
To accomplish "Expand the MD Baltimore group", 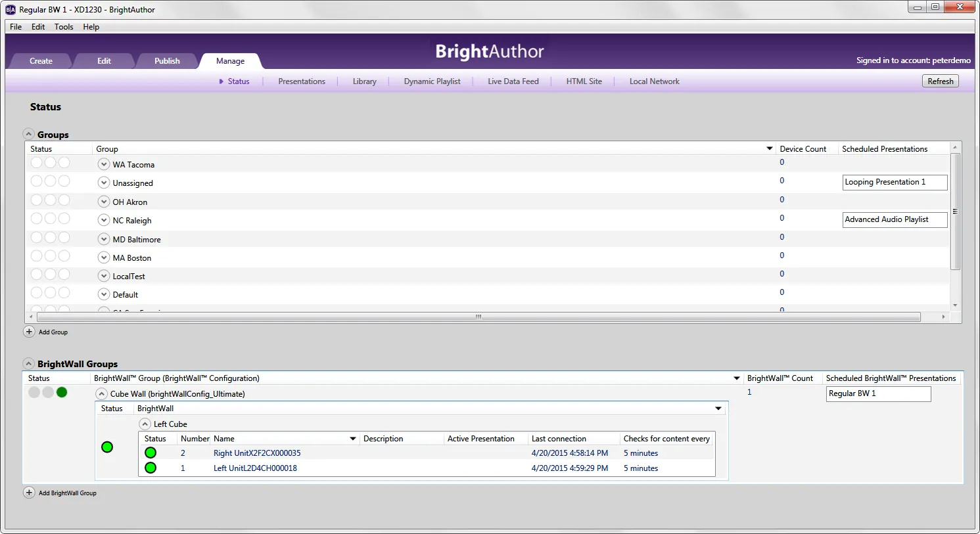I will 104,239.
